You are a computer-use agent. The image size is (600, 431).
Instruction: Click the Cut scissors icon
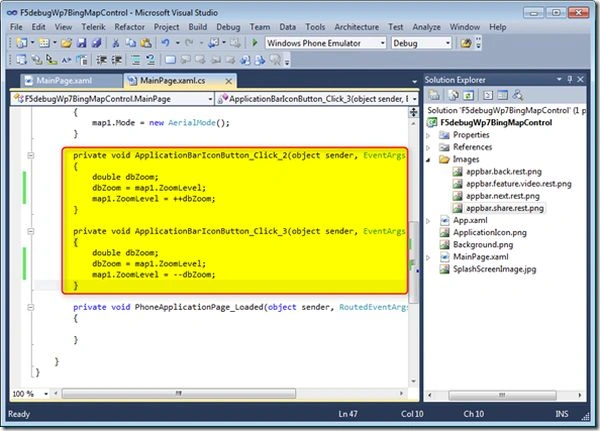click(115, 43)
